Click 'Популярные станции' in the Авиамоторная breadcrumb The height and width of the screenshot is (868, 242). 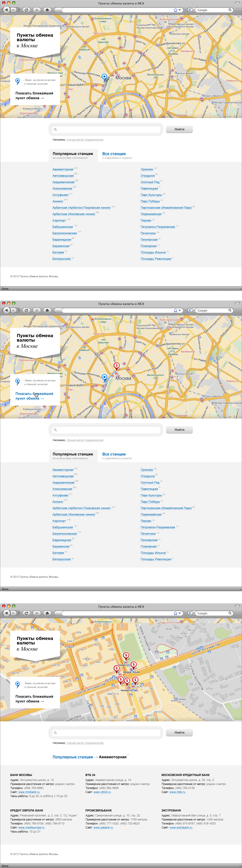(x=73, y=757)
